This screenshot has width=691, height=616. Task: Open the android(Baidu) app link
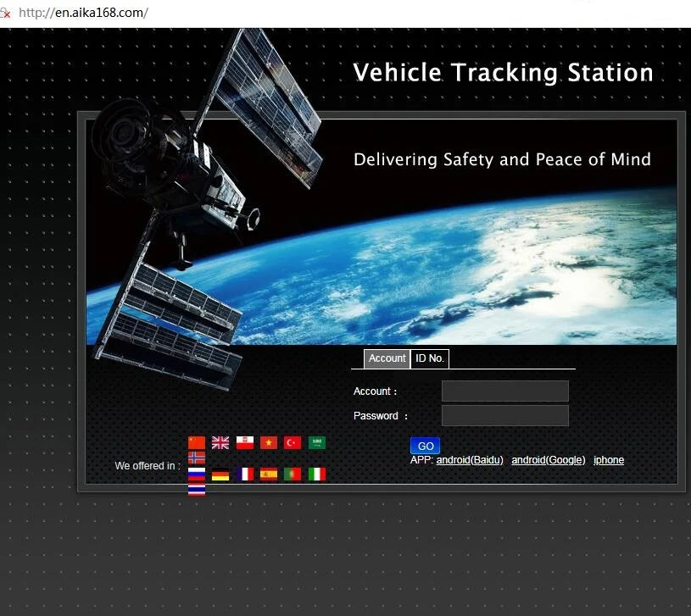click(470, 460)
